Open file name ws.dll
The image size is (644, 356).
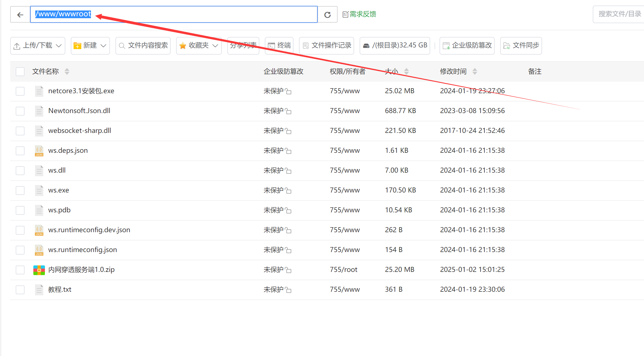tap(57, 170)
